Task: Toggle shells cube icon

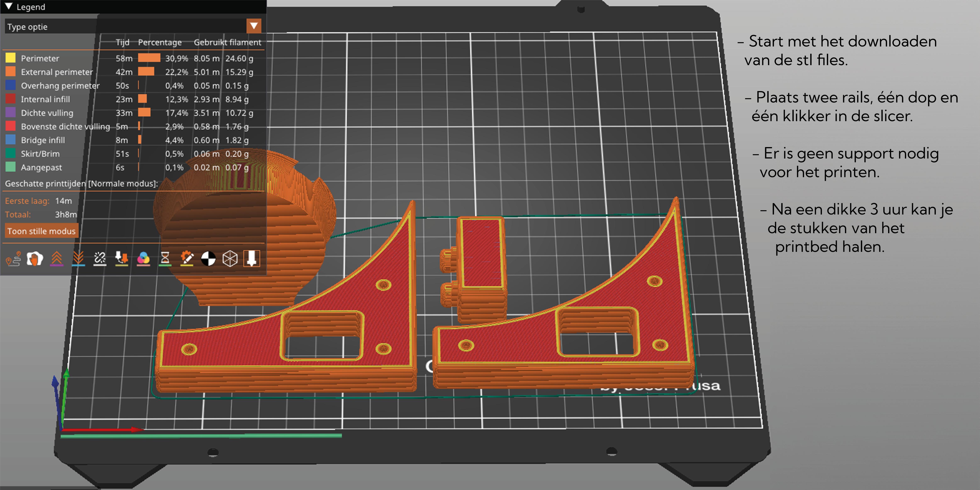Action: click(230, 259)
